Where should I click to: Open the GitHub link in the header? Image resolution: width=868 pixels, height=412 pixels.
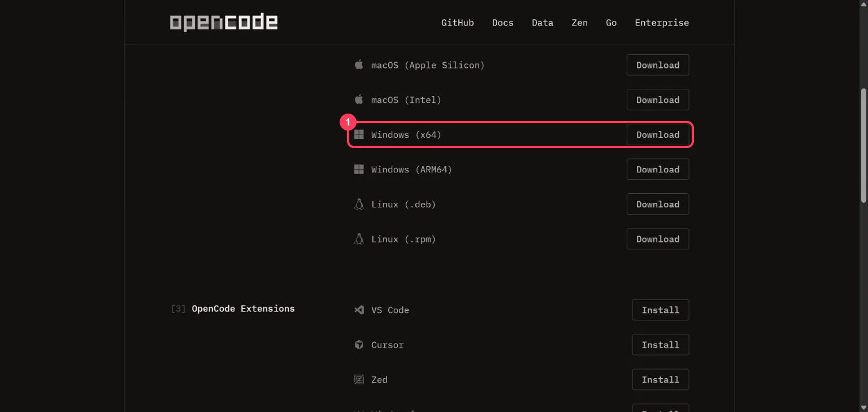[458, 23]
